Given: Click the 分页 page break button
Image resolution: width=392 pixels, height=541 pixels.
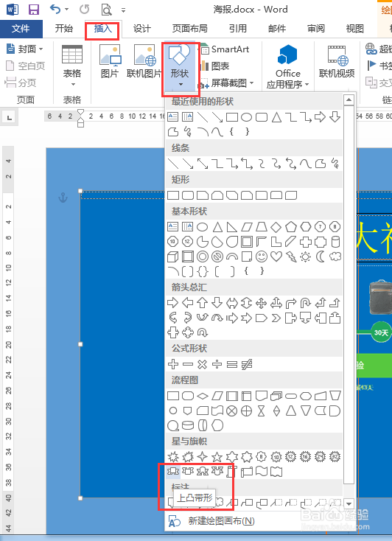Looking at the screenshot, I should (x=21, y=83).
